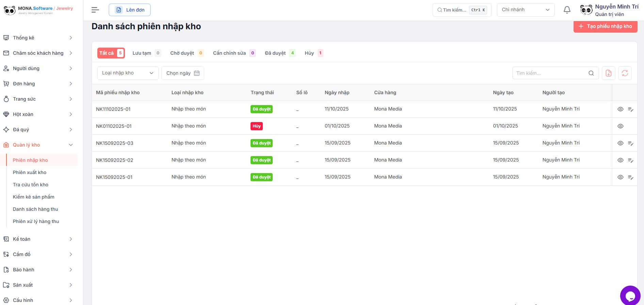
Task: Click edit icon for NK11102025-01 row
Action: (x=630, y=109)
